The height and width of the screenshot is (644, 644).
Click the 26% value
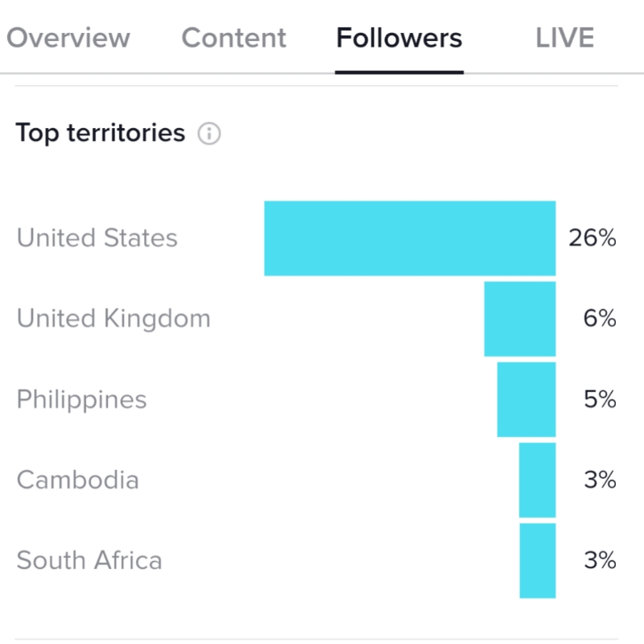click(592, 237)
